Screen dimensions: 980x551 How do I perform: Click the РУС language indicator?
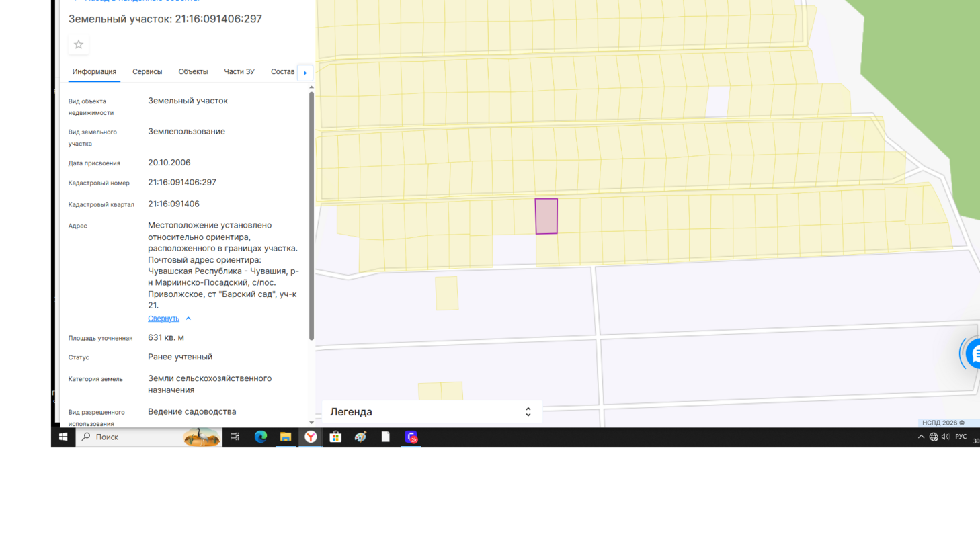(961, 437)
